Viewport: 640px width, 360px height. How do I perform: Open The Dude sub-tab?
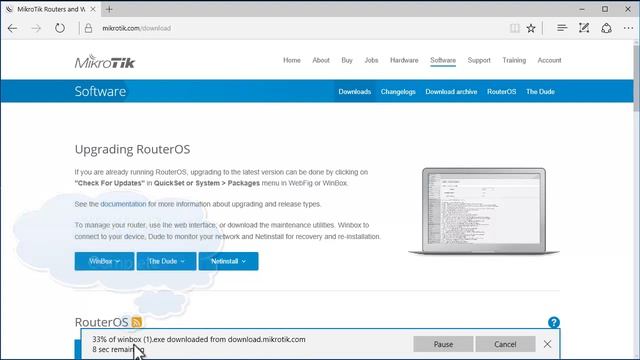click(x=540, y=91)
